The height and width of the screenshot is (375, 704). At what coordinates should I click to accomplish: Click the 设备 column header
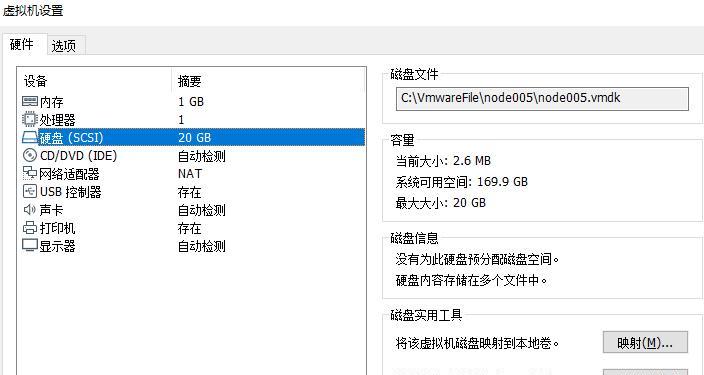pyautogui.click(x=35, y=82)
